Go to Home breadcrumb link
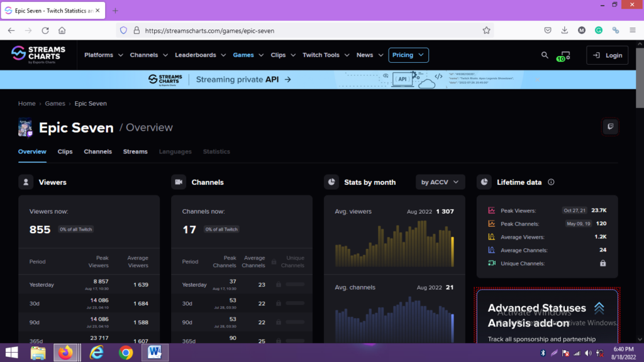 click(26, 104)
